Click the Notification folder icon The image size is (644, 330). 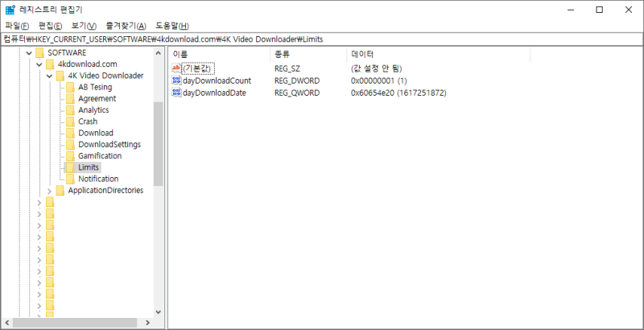(x=71, y=179)
